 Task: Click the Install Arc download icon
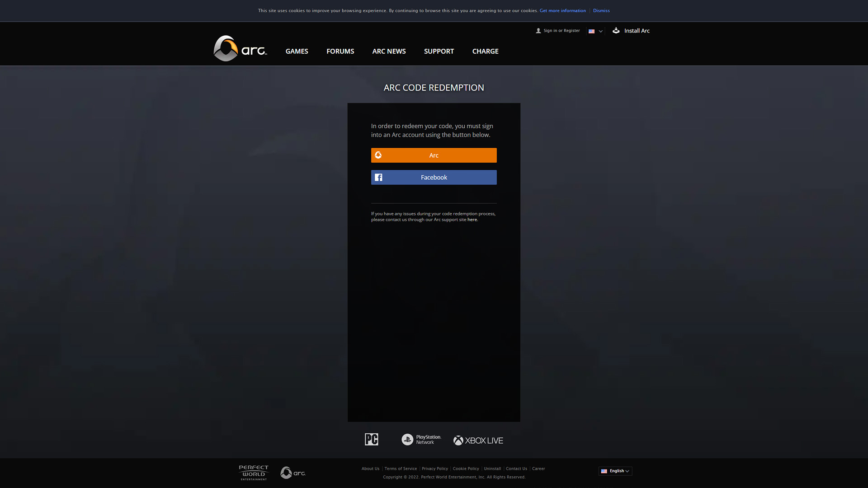(616, 30)
